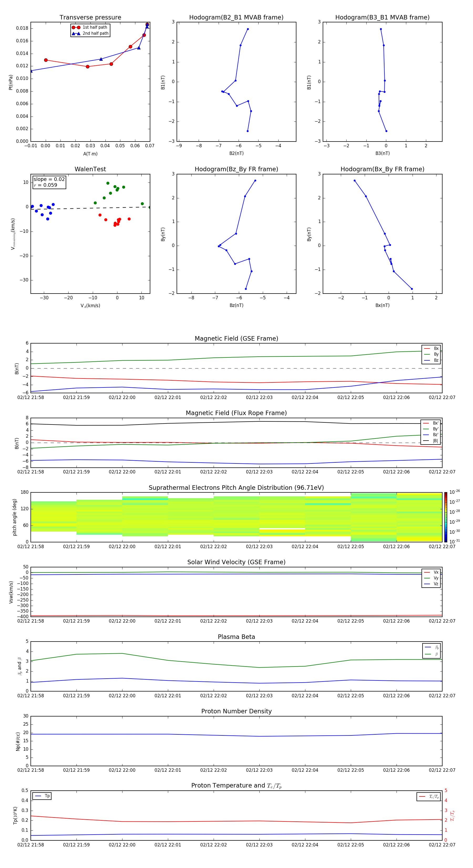
Task: Click the 'A(T·m)' x-axis label
Action: pos(90,154)
